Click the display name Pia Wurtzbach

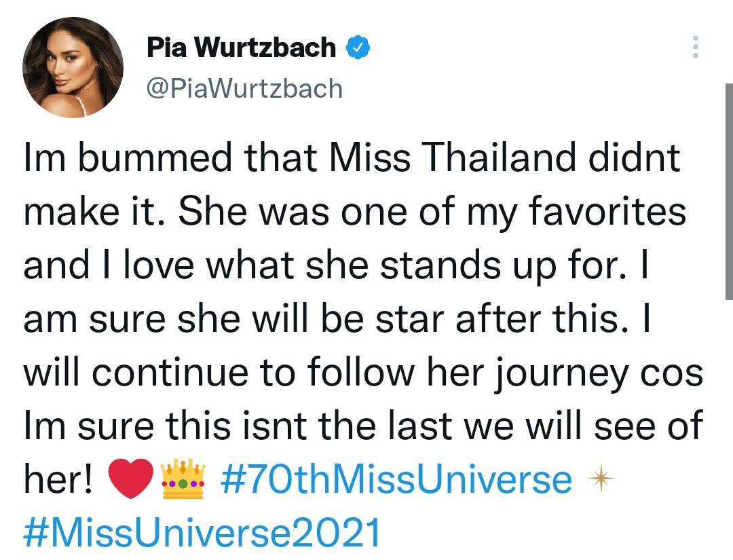242,48
